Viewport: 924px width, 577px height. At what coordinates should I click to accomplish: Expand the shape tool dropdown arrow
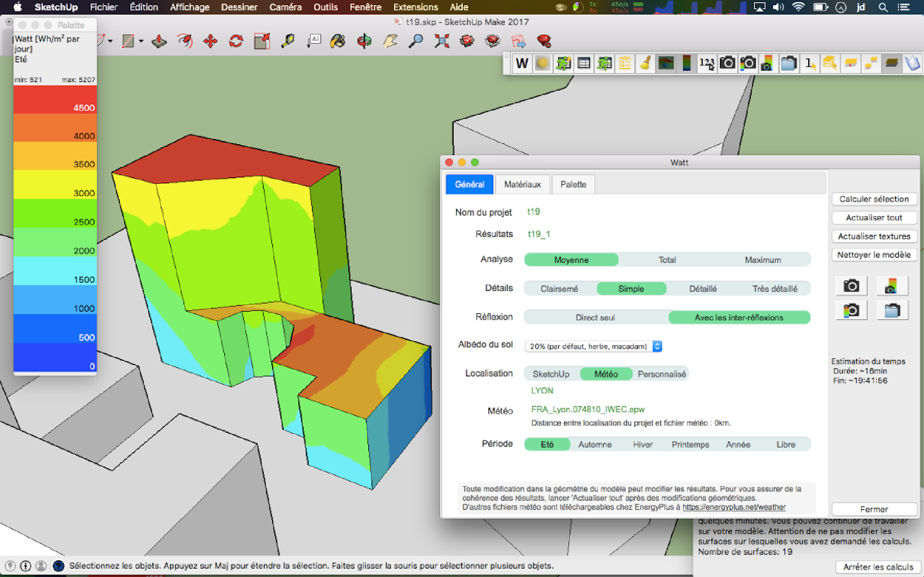(x=141, y=41)
